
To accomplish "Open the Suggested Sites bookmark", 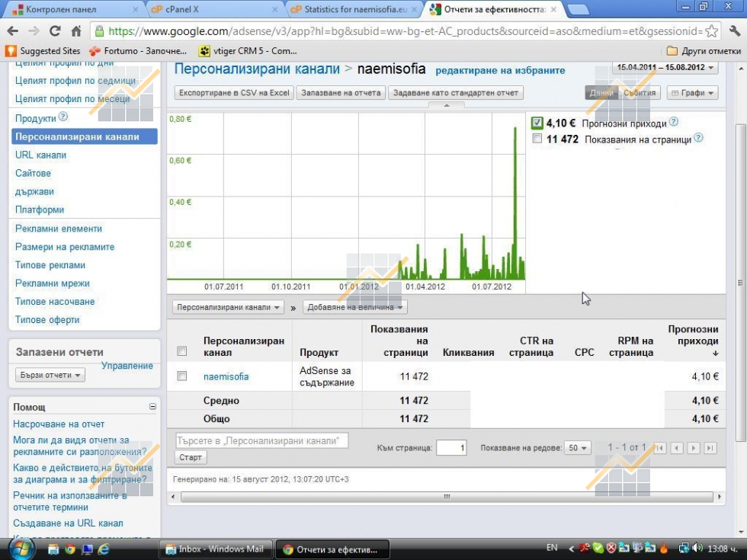I will point(43,51).
